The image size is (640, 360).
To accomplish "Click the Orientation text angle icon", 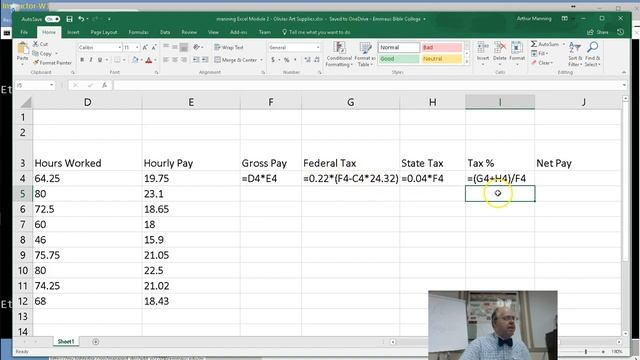I will tap(196, 47).
